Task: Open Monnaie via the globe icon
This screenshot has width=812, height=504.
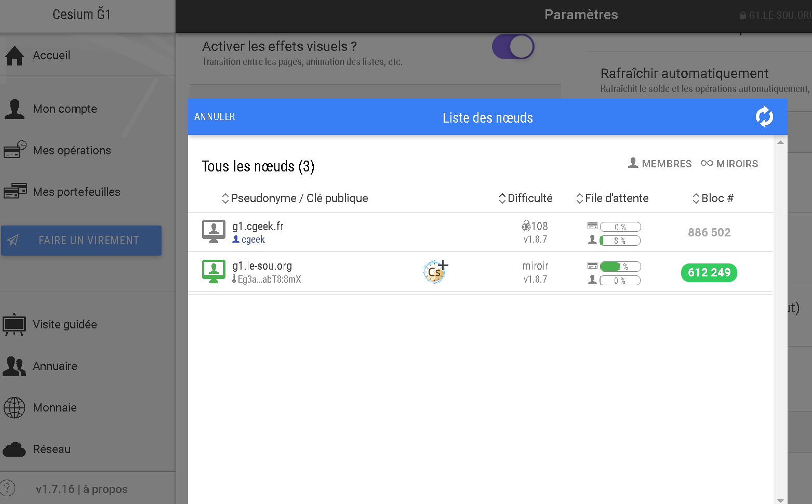Action: (x=15, y=408)
